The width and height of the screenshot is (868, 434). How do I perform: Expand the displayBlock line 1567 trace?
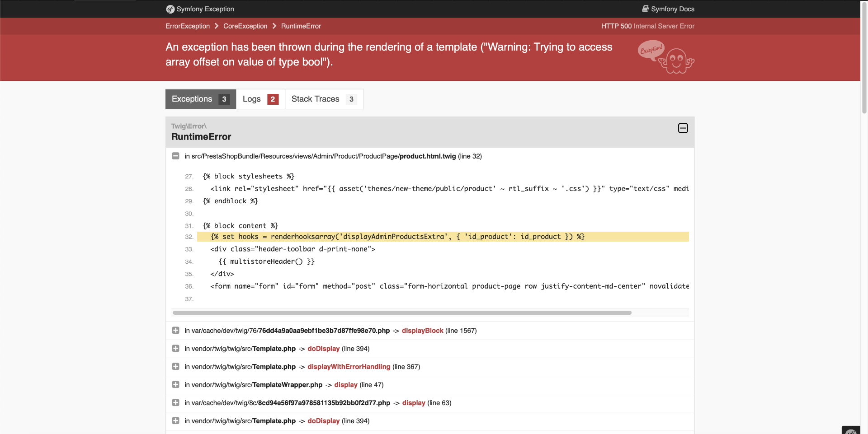click(176, 331)
